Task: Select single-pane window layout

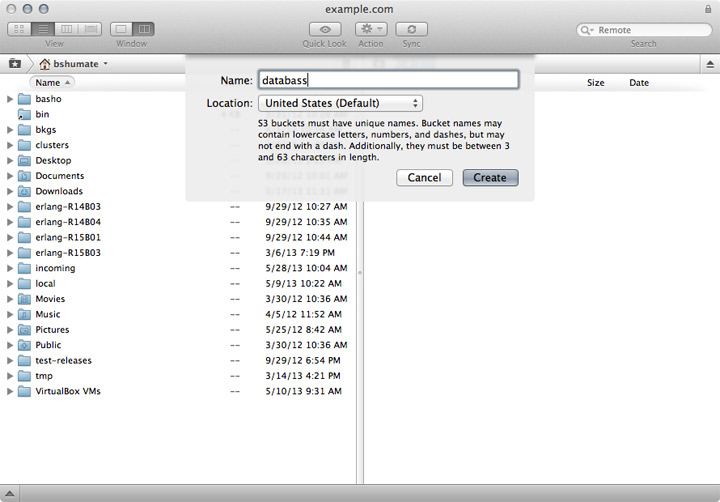Action: tap(121, 29)
